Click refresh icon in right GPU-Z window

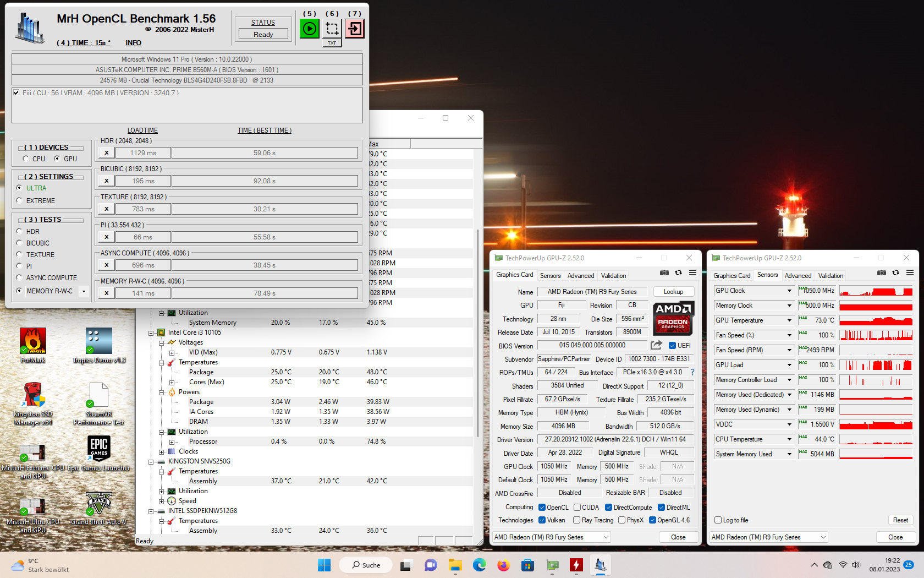[x=896, y=273]
